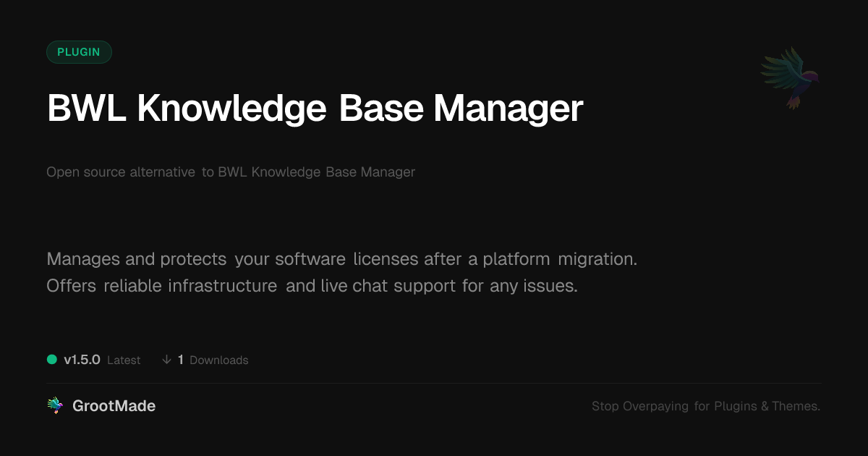
Task: Click the download count number 1
Action: click(x=181, y=360)
